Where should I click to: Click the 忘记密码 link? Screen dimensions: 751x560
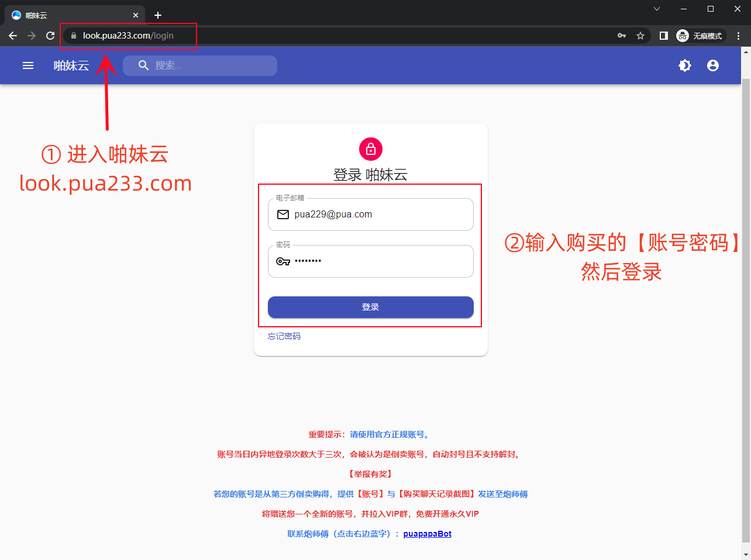284,336
